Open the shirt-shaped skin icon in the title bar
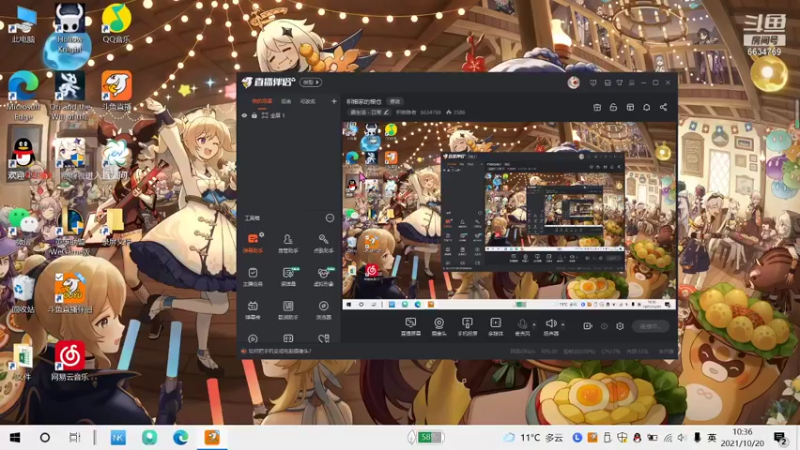The width and height of the screenshot is (800, 450). coord(619,82)
